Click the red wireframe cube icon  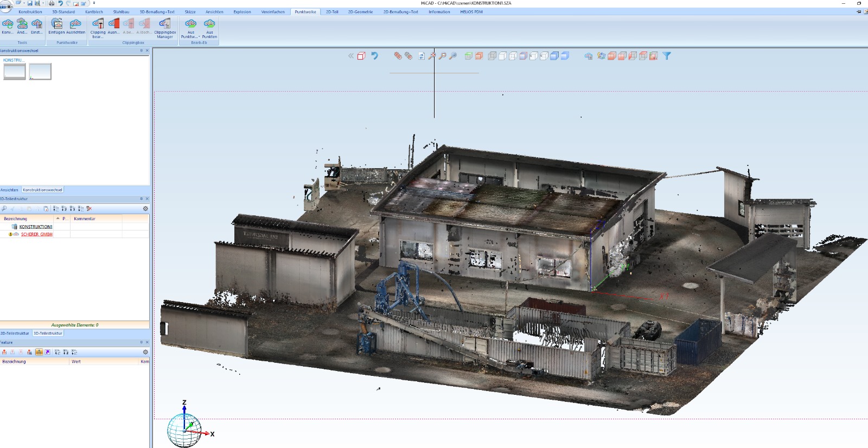(x=361, y=56)
